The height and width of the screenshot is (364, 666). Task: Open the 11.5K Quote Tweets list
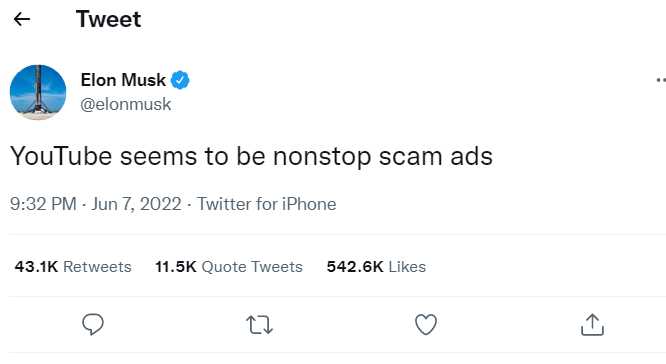pos(229,267)
